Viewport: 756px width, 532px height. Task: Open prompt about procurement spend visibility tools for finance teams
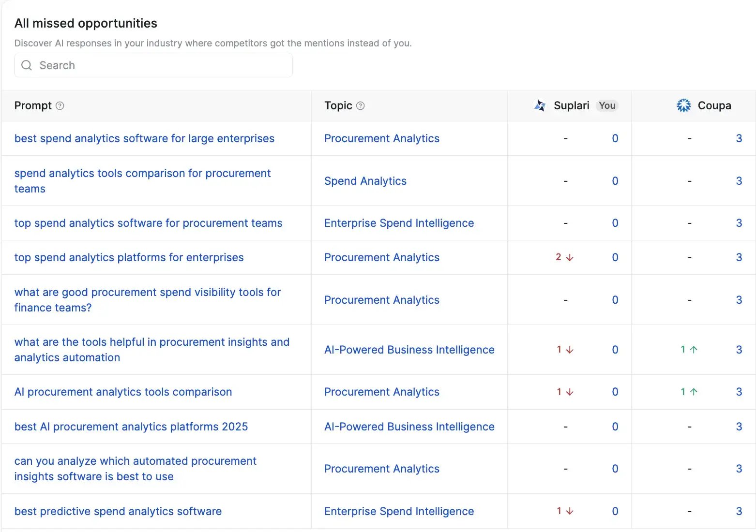click(148, 300)
